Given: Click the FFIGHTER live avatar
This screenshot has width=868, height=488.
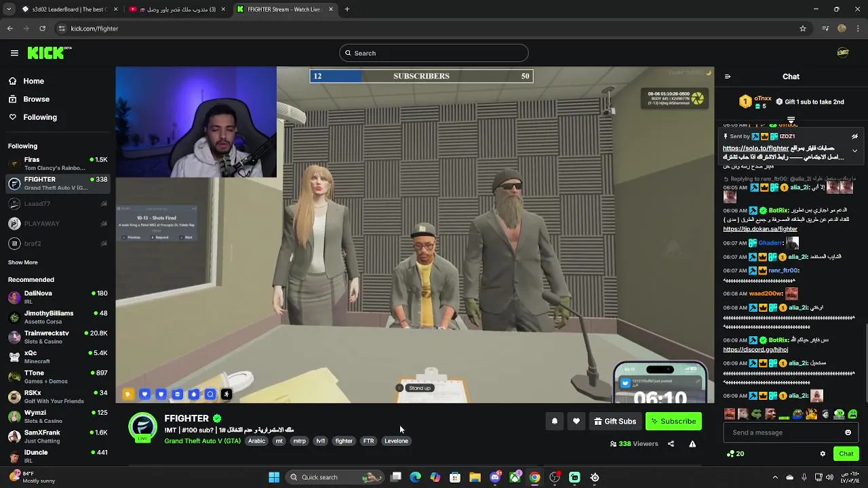Looking at the screenshot, I should point(143,427).
